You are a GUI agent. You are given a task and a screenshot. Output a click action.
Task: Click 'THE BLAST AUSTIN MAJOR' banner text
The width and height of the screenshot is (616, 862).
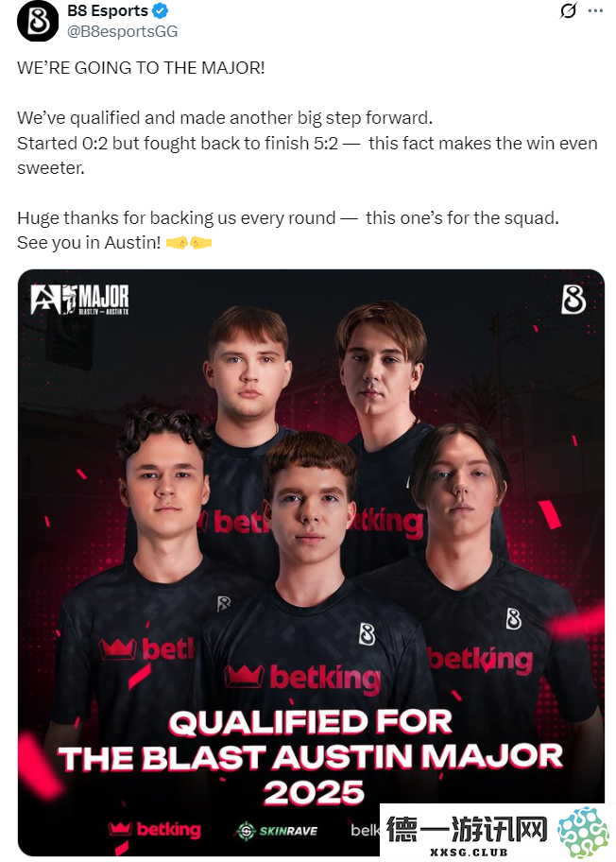[x=311, y=758]
